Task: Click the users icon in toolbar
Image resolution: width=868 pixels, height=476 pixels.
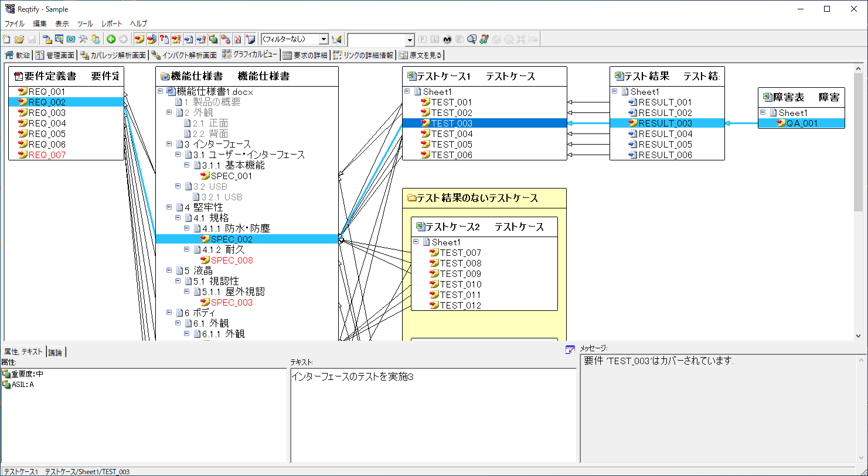Action: pyautogui.click(x=96, y=39)
